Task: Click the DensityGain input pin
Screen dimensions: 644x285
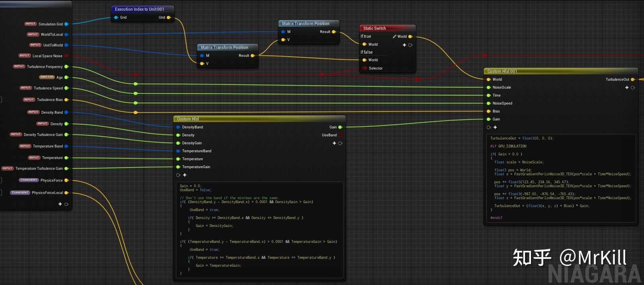Action: tap(178, 143)
